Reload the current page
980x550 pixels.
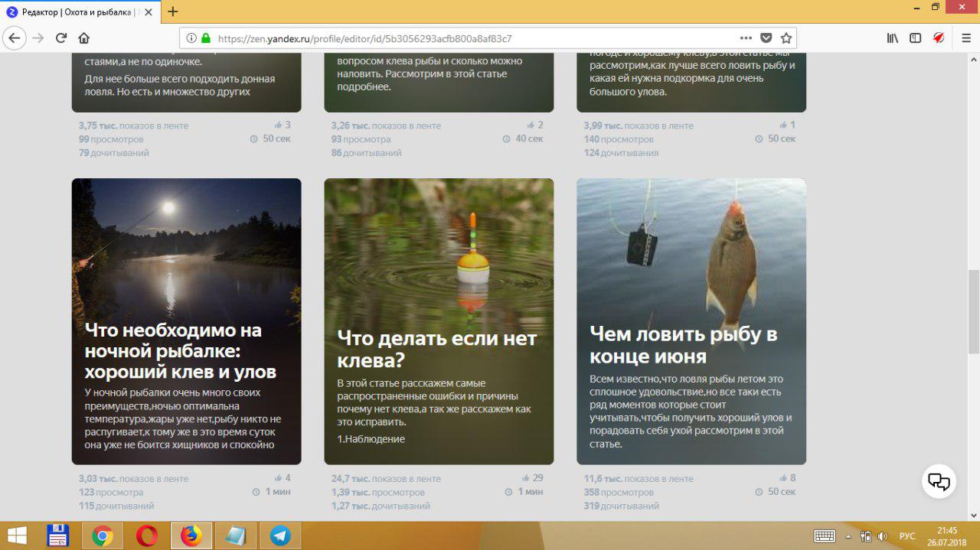pos(61,37)
